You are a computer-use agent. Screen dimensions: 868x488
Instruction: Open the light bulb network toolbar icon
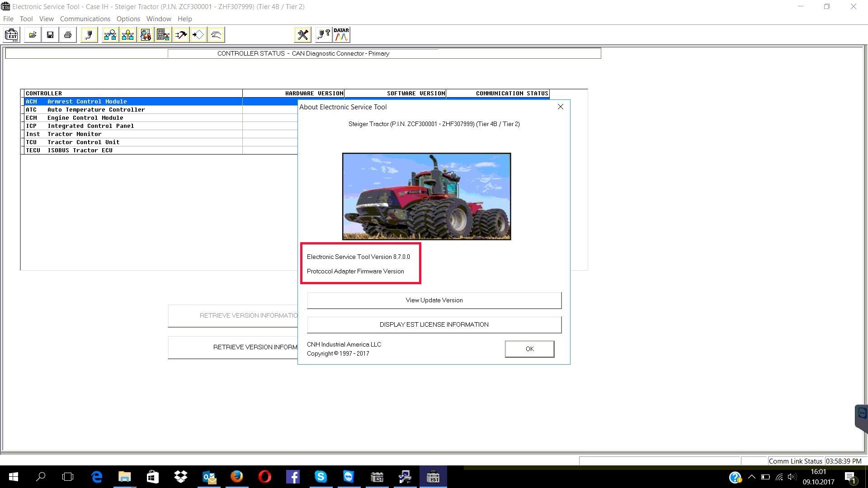coord(128,35)
